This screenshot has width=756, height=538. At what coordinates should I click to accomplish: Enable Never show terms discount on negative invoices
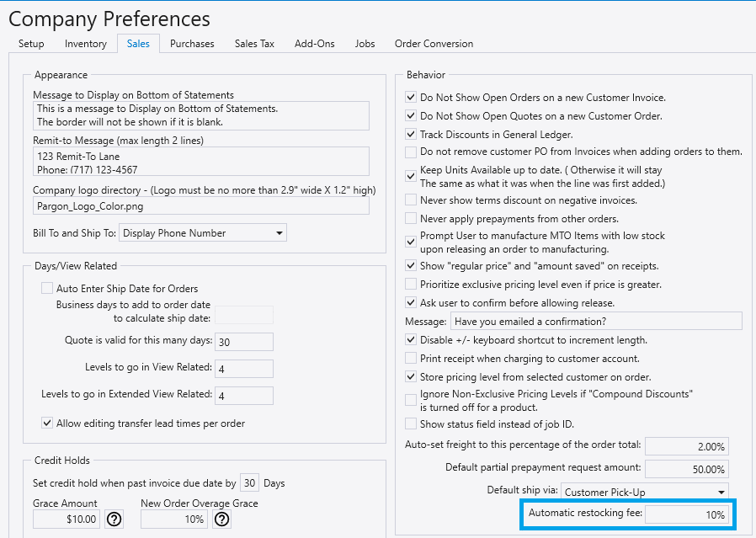[411, 200]
